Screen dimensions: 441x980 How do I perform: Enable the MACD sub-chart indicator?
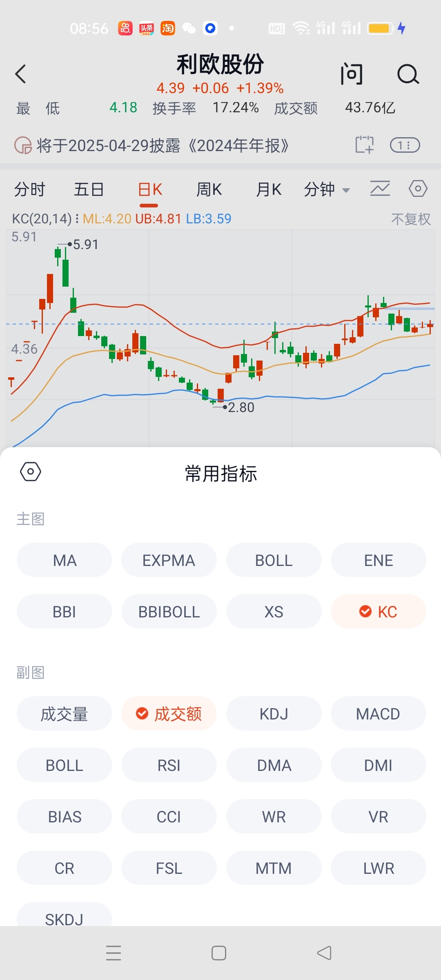[x=379, y=713]
